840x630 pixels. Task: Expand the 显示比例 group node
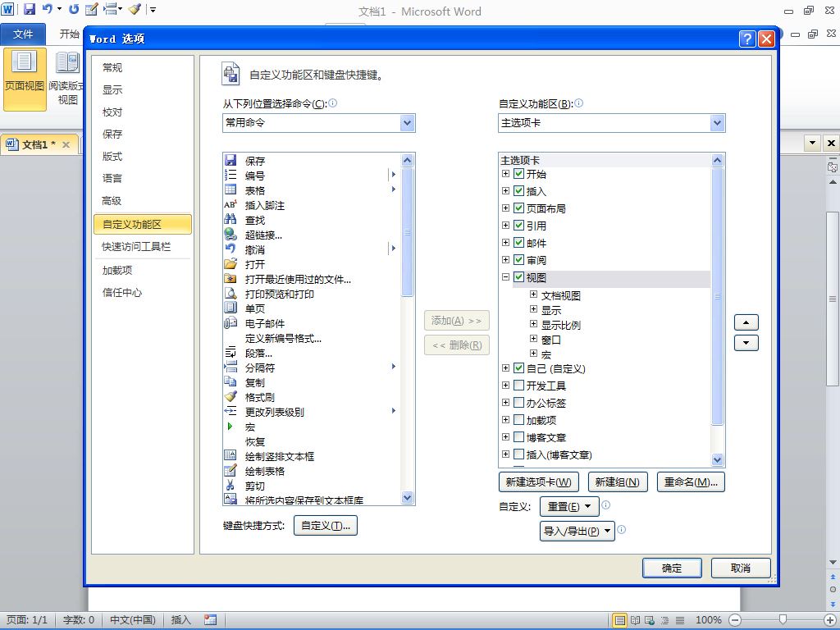point(533,323)
